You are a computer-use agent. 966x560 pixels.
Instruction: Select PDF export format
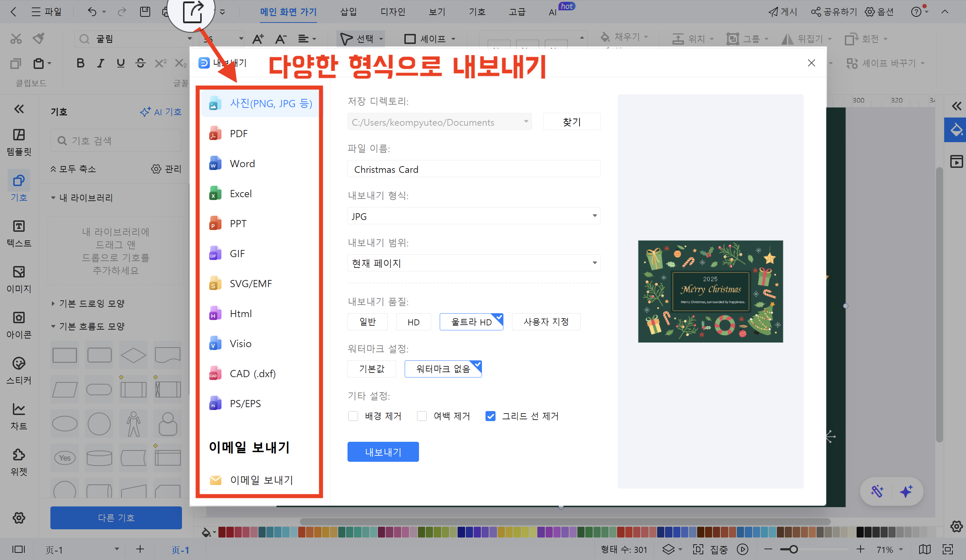click(238, 134)
